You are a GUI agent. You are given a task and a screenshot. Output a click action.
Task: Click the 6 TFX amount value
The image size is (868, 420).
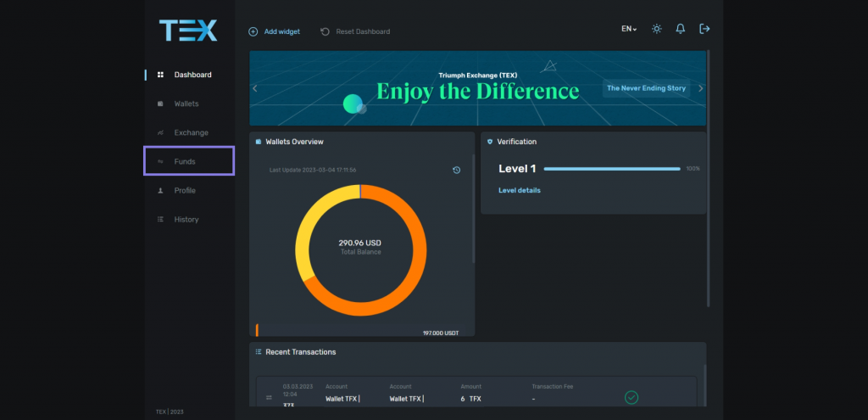[x=472, y=399]
